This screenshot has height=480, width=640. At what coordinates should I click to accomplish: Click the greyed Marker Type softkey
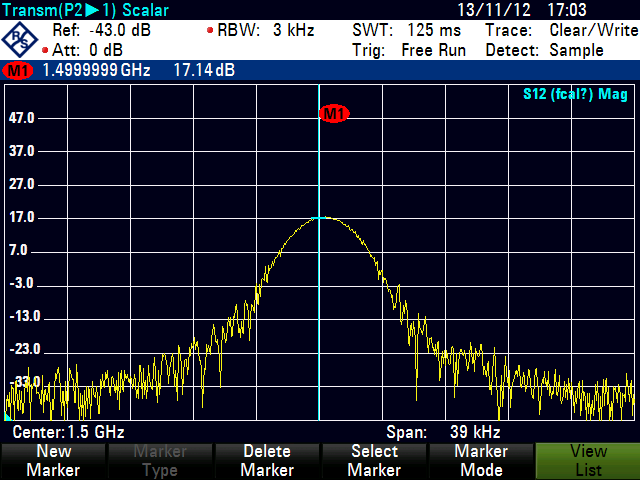(x=160, y=460)
